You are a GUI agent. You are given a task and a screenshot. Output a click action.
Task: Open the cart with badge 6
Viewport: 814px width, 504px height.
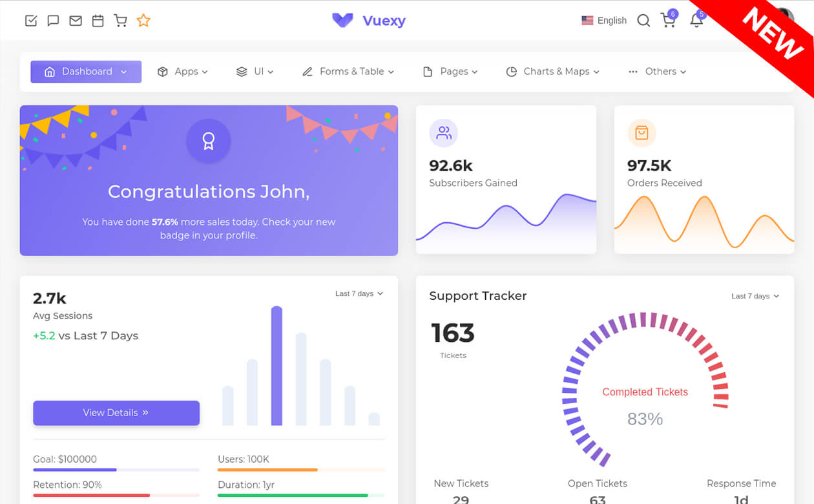669,19
